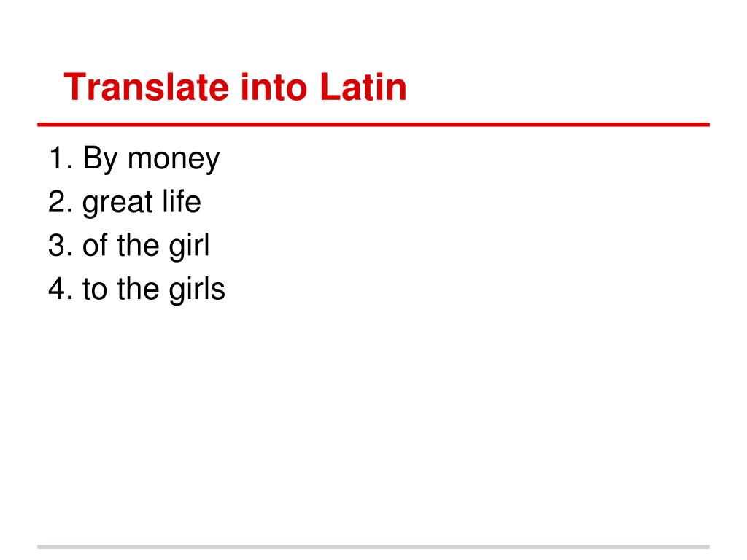This screenshot has width=747, height=560.
Task: Click the number 2. list marker
Action: point(61,202)
